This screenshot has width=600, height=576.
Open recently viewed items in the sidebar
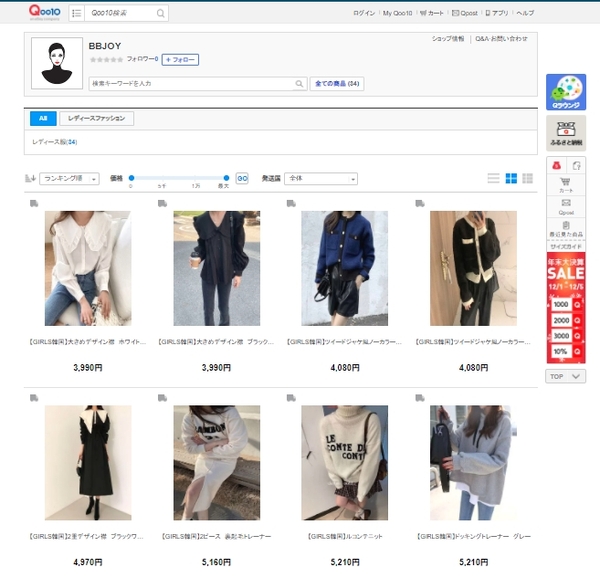[x=566, y=230]
